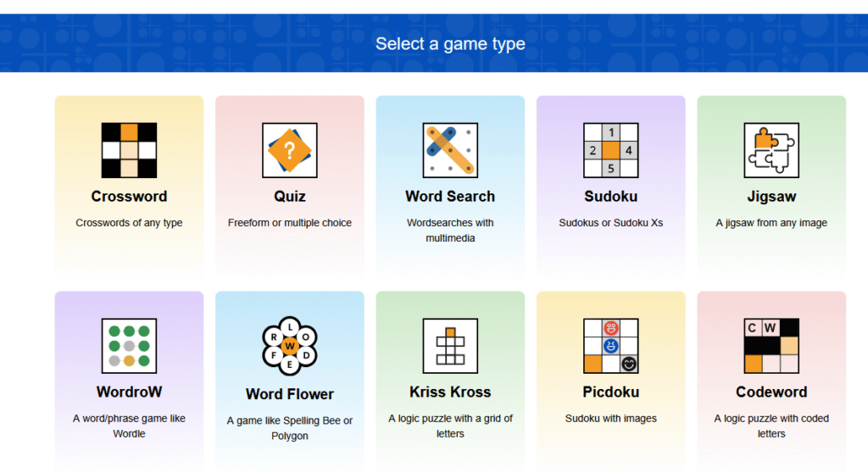Choose the Quiz title link
The height and width of the screenshot is (473, 868).
289,197
